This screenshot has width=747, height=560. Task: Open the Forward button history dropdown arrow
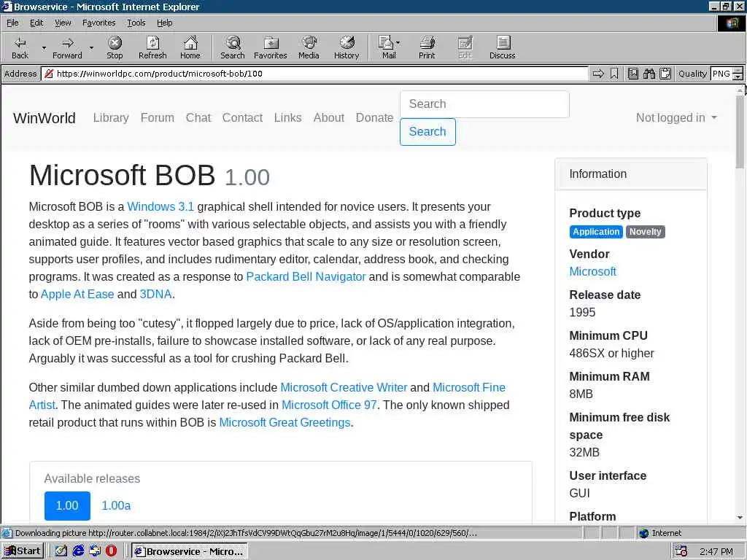click(91, 47)
